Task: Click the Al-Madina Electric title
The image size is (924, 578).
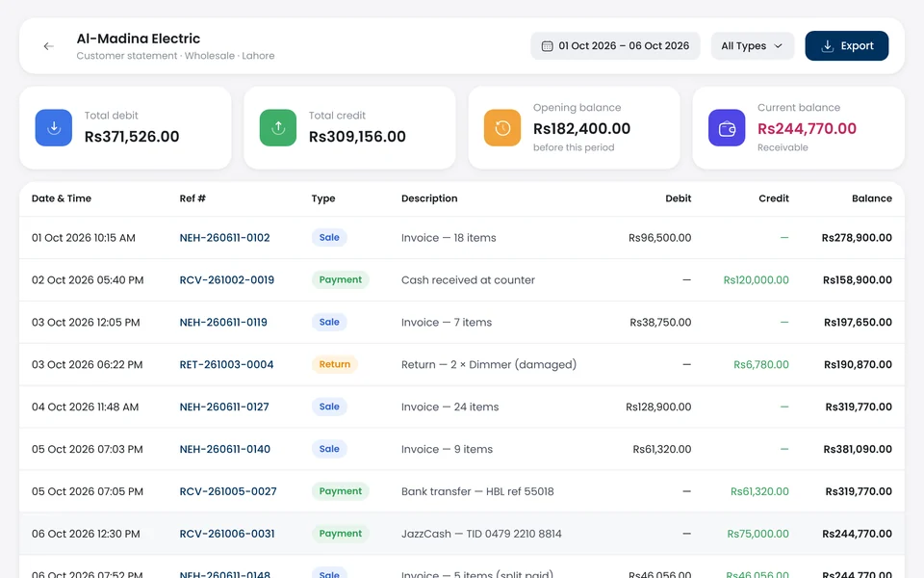Action: coord(139,39)
